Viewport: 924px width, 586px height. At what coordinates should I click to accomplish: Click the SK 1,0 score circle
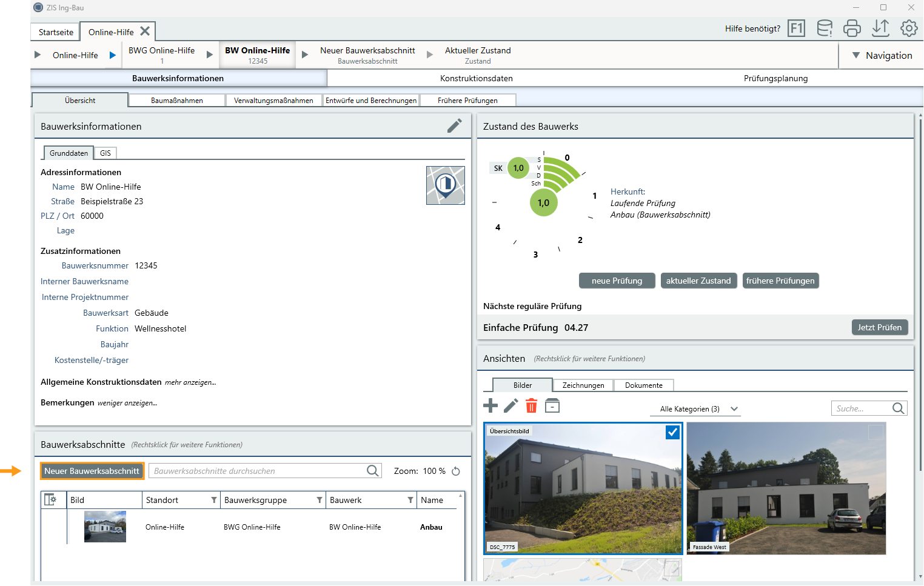pos(518,168)
